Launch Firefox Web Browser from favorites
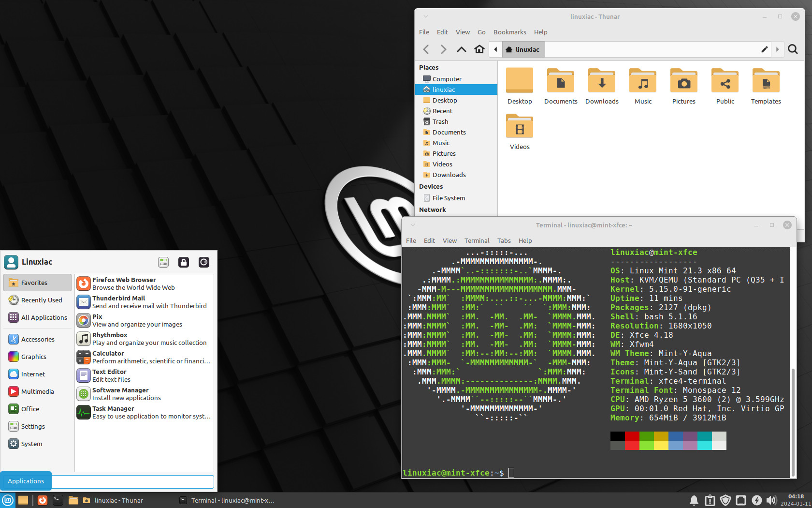Image resolution: width=812 pixels, height=508 pixels. click(144, 284)
